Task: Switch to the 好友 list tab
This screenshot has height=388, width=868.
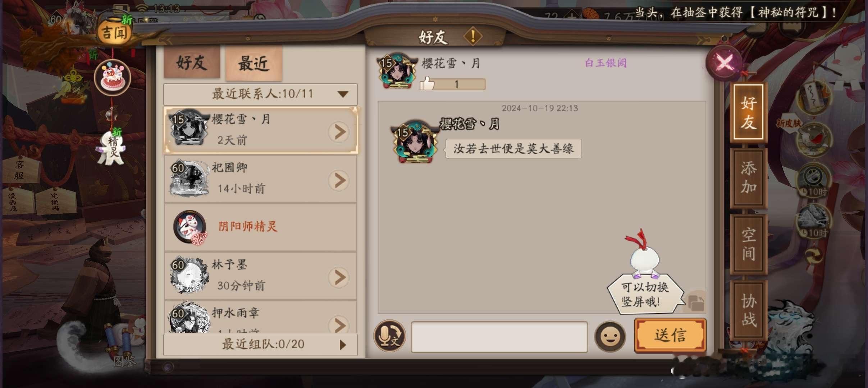Action: 192,63
